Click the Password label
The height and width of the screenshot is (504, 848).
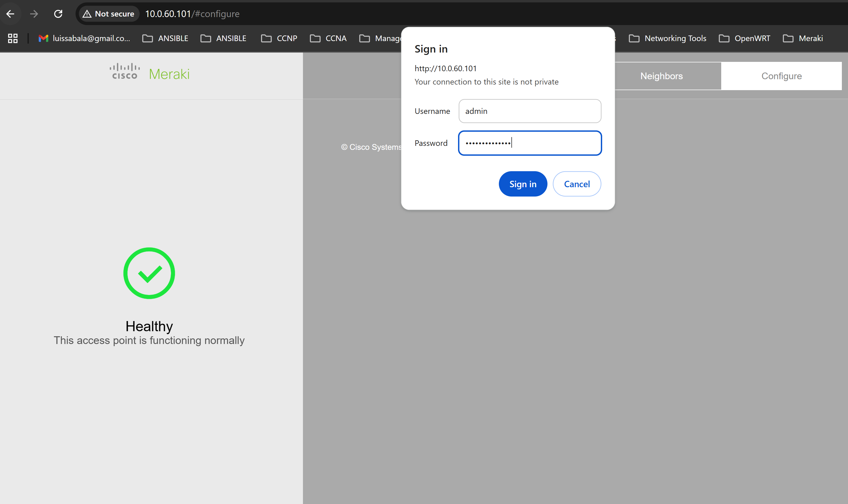(431, 143)
